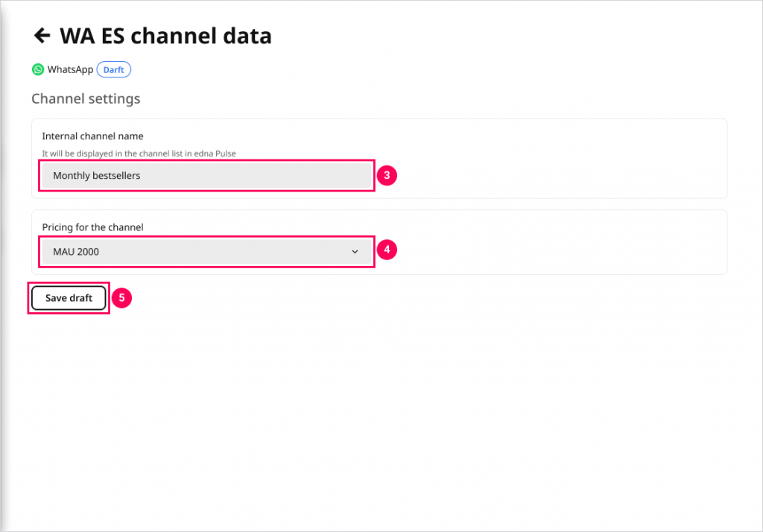Click the back arrow beside the page title

point(42,35)
